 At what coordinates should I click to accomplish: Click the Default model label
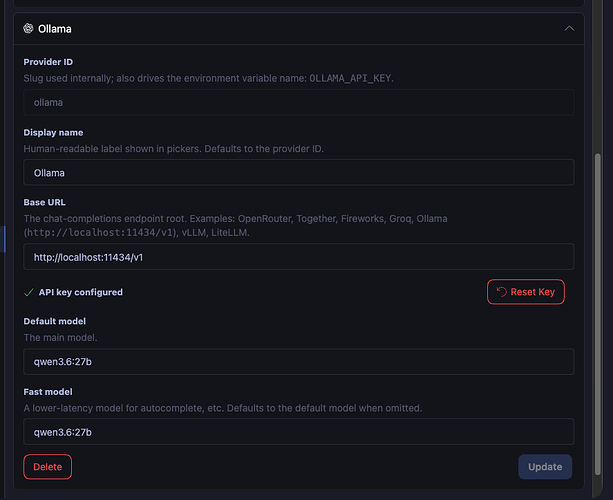tap(55, 321)
